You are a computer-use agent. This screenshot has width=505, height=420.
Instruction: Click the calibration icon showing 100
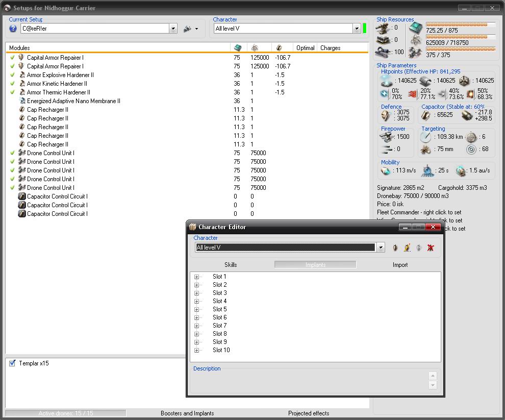(x=382, y=52)
